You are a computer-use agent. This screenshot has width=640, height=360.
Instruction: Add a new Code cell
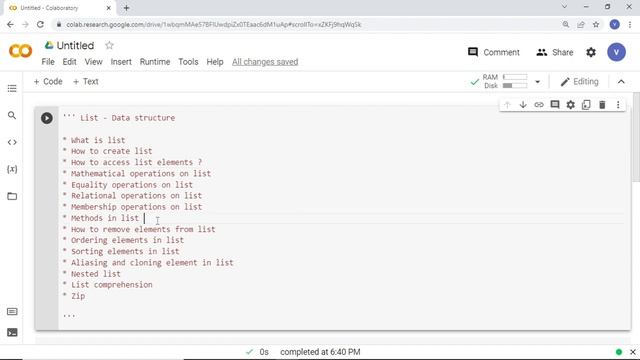[x=48, y=82]
